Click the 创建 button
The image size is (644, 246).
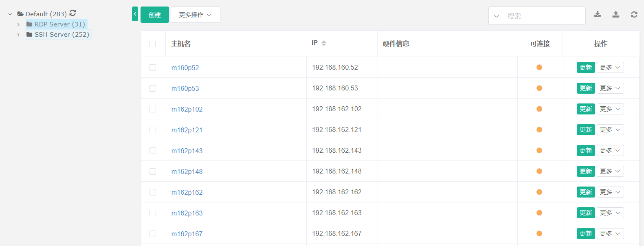(x=155, y=15)
